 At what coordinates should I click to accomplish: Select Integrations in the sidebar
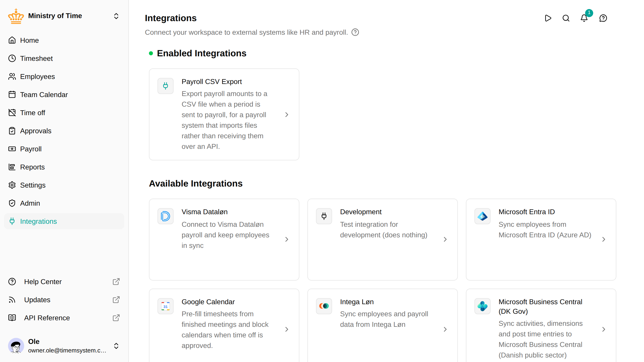[x=64, y=221]
